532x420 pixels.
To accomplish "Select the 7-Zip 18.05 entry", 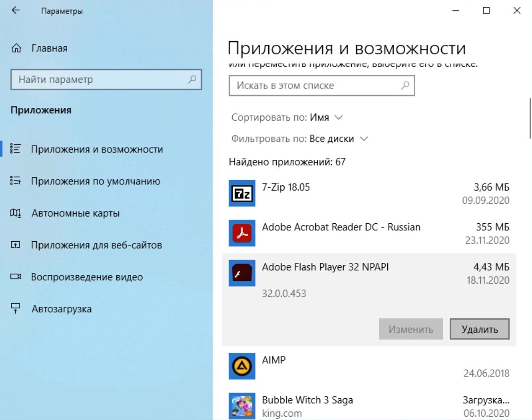I will 369,193.
